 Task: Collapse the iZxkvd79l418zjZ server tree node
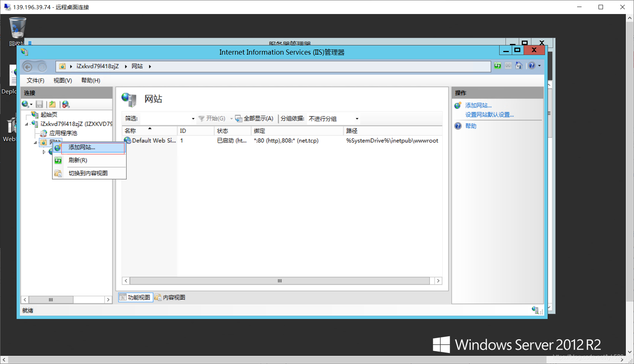click(x=26, y=124)
